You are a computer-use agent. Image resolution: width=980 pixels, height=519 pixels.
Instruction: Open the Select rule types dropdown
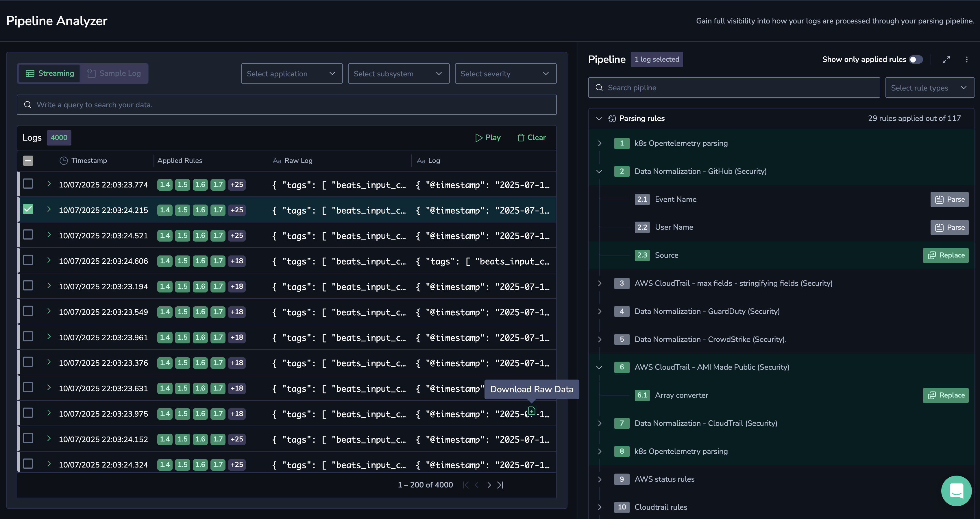(x=929, y=88)
